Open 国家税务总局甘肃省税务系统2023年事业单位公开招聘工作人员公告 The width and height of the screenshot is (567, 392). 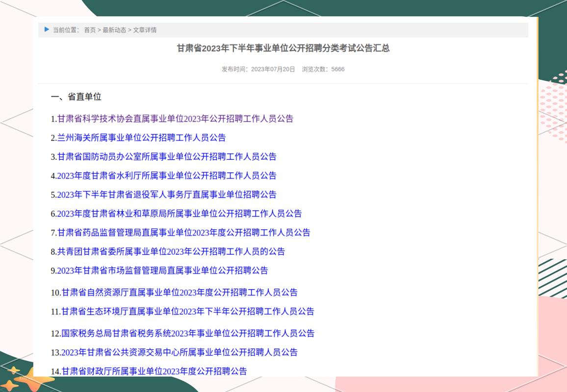tap(186, 333)
